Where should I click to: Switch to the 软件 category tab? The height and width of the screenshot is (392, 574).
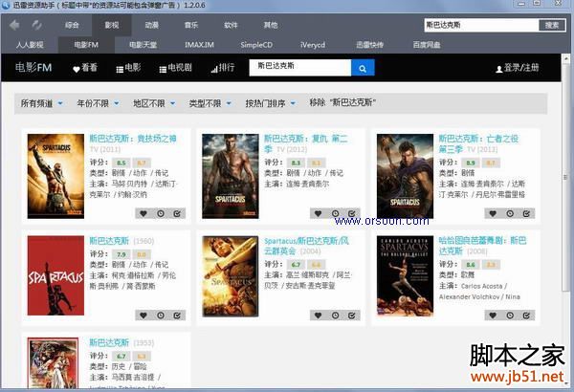tap(231, 25)
